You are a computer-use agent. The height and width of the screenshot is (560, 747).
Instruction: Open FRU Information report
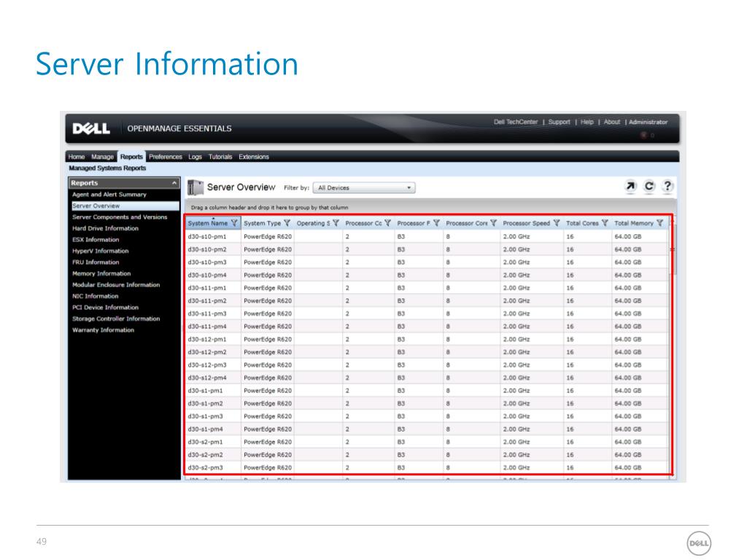tap(96, 262)
